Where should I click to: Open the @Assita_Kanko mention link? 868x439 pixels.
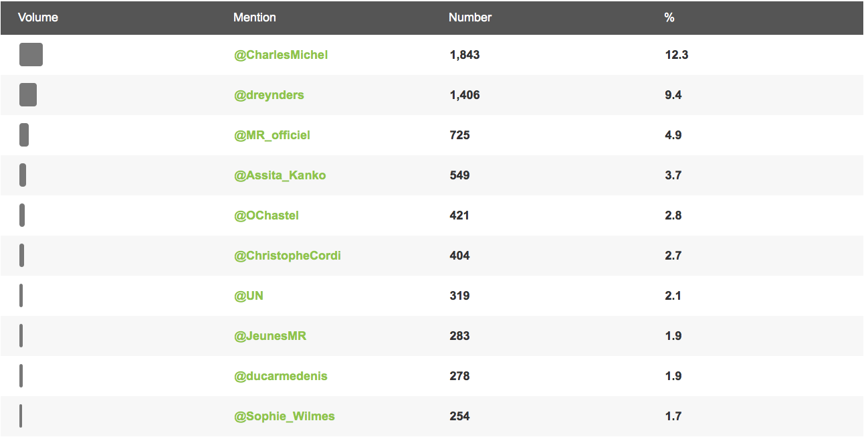[x=280, y=175]
